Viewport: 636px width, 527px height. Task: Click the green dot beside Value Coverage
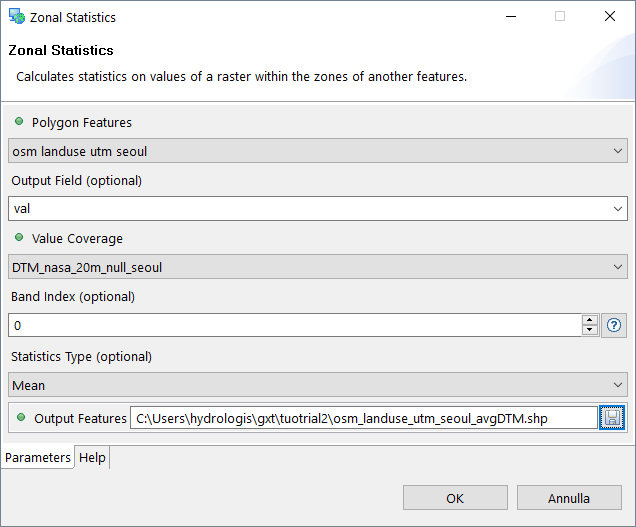point(18,238)
